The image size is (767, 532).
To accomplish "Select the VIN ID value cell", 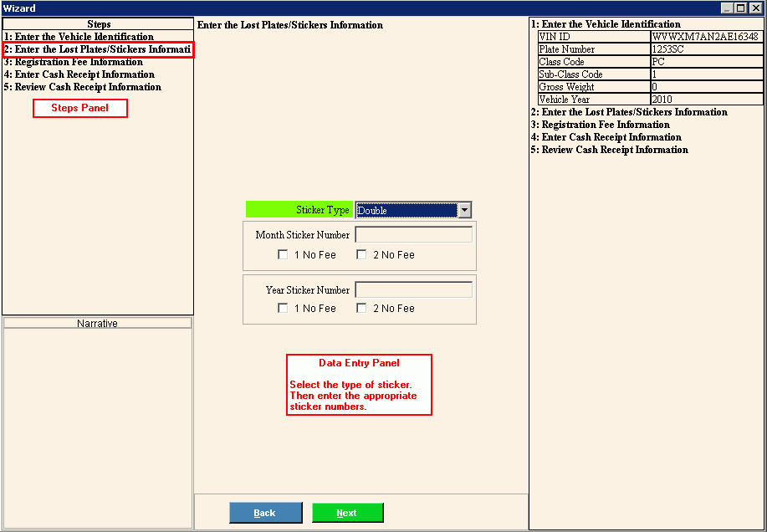I will 705,37.
